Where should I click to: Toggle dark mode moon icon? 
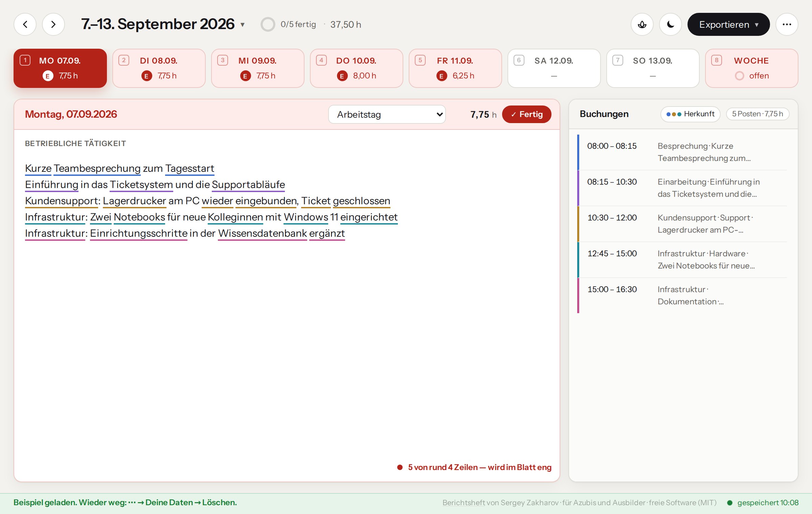click(671, 24)
